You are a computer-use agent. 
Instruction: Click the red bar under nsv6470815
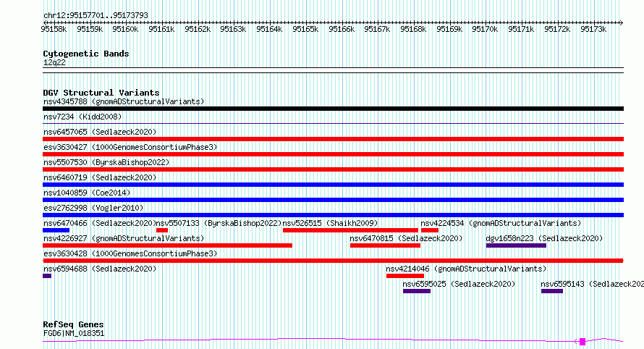[385, 245]
